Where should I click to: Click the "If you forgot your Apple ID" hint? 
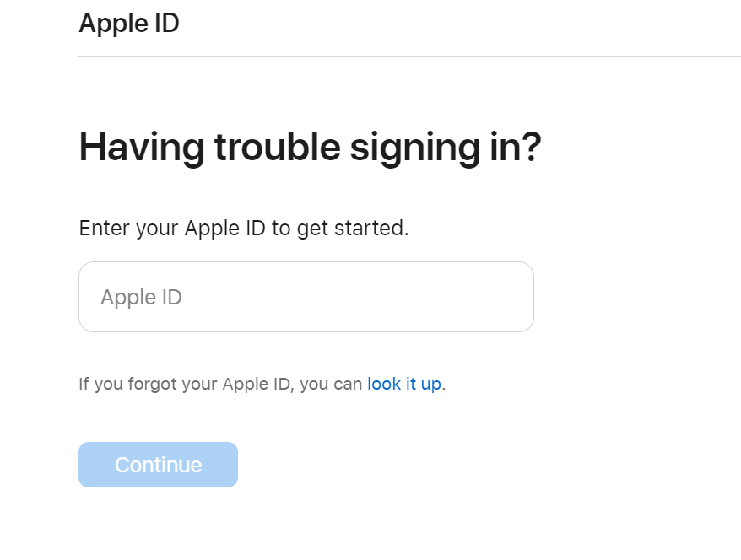point(186,384)
